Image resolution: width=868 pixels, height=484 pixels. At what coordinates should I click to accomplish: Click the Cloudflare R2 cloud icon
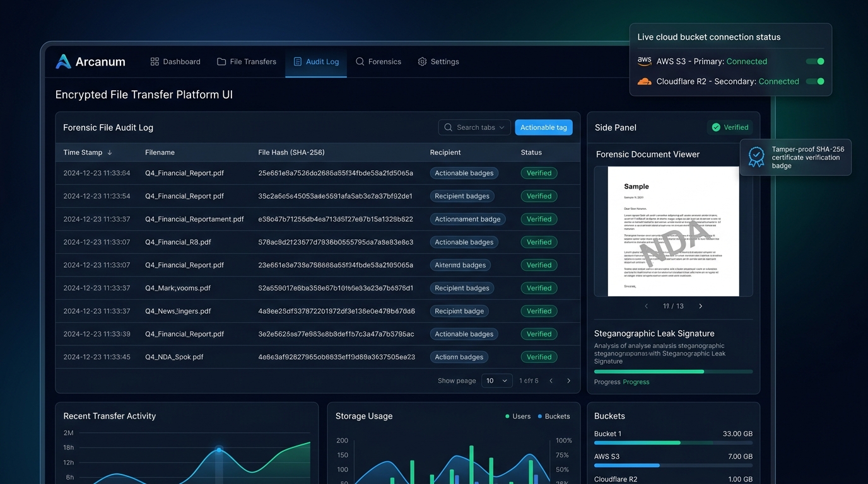tap(644, 81)
